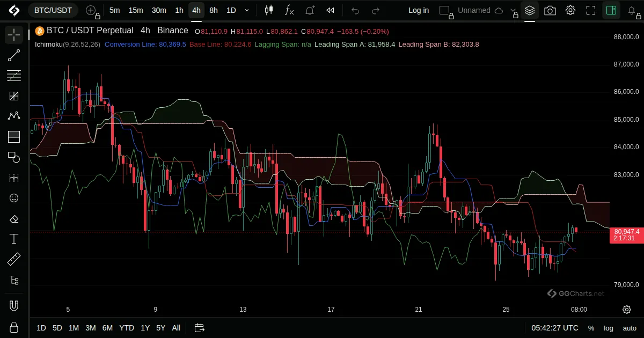The image size is (644, 338).
Task: Toggle the right sidebar panel
Action: (x=611, y=10)
